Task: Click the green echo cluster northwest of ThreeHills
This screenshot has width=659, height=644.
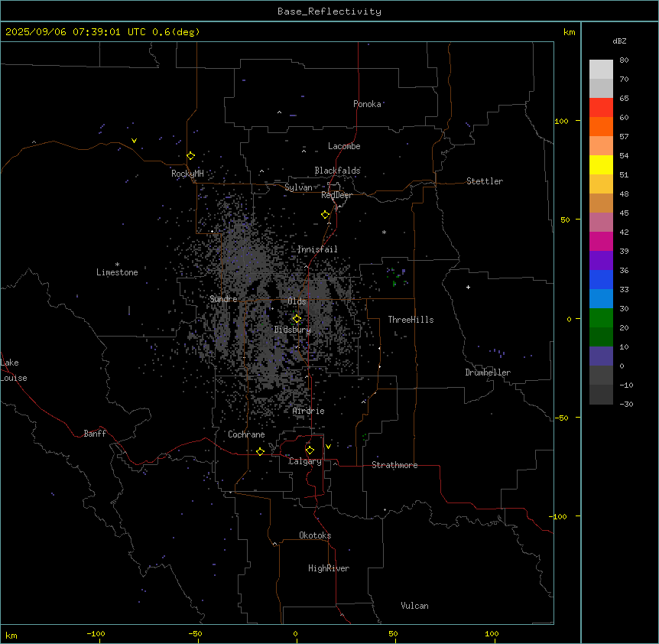Action: click(395, 277)
